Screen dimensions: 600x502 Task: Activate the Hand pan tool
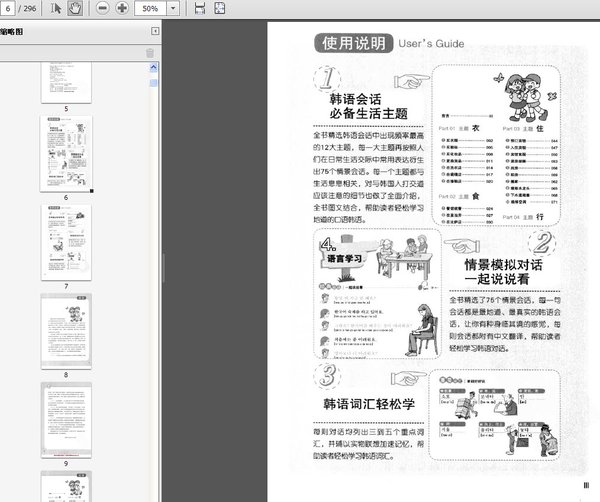coord(75,8)
